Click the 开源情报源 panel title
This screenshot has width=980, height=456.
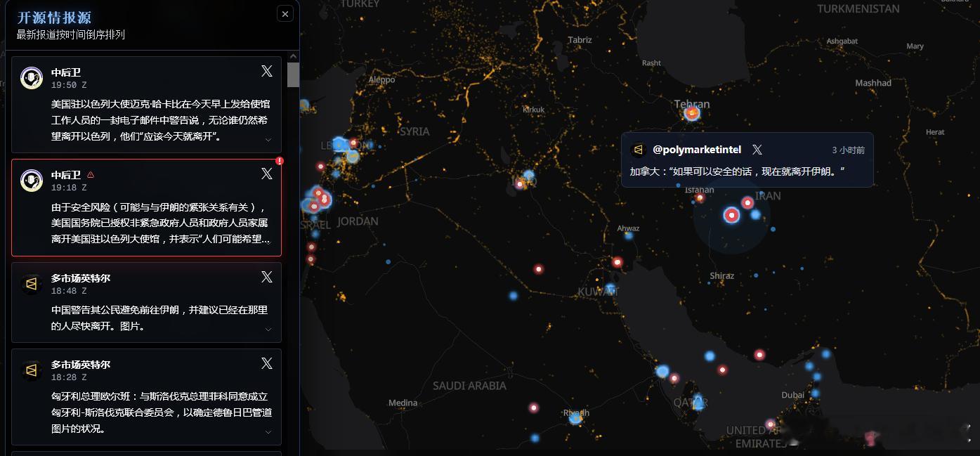54,18
